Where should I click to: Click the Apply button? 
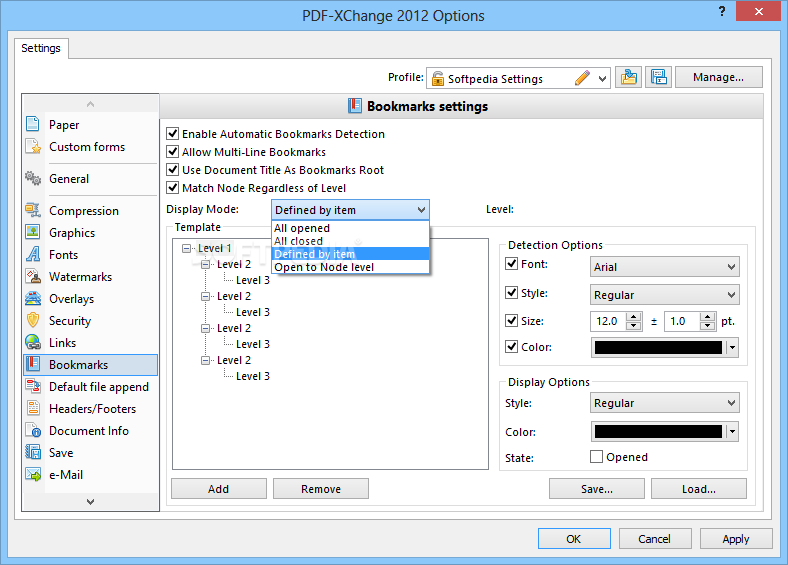tap(736, 538)
